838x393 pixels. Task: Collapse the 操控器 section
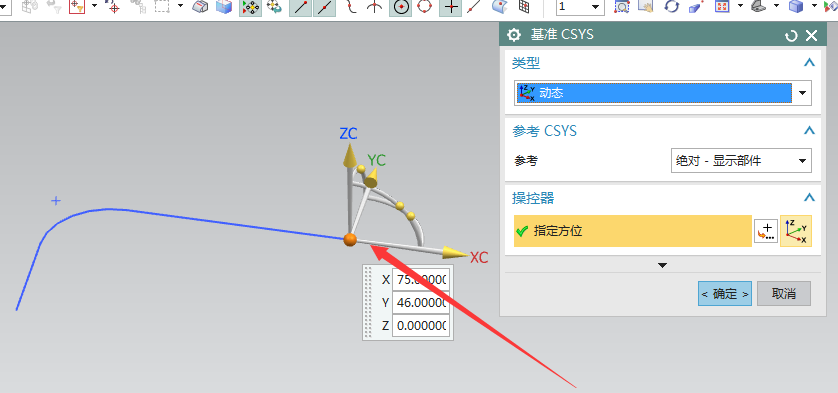[809, 198]
